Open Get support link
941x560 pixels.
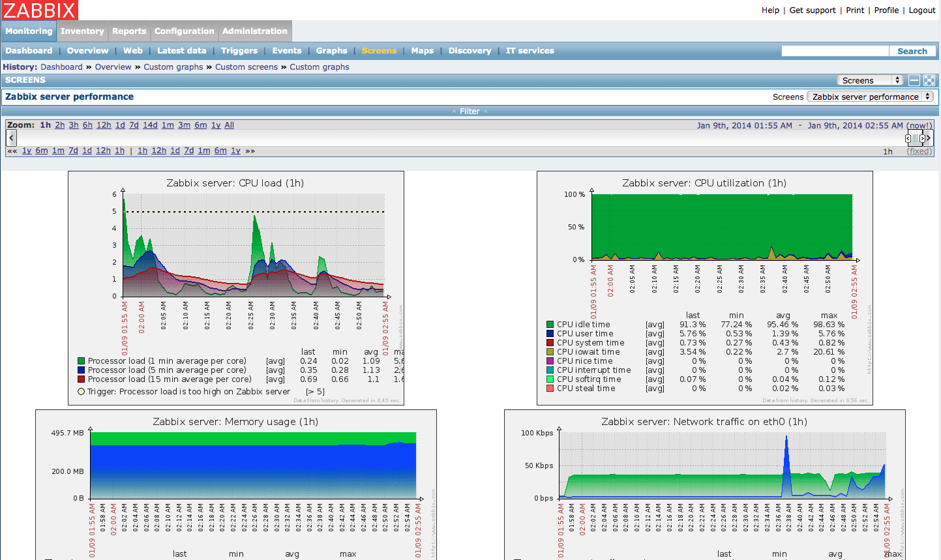[813, 10]
